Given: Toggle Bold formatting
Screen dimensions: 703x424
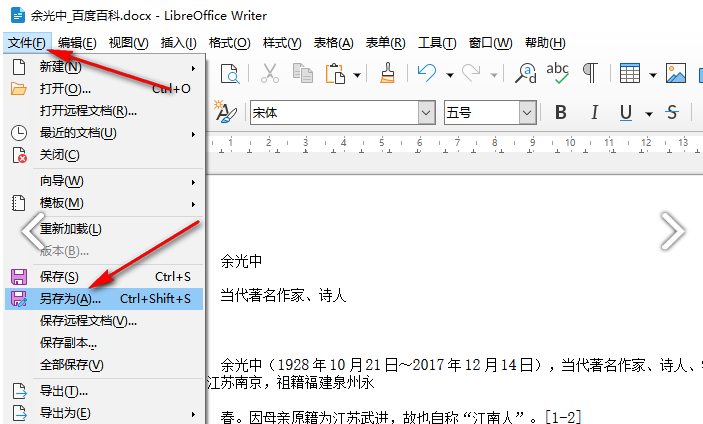Looking at the screenshot, I should pyautogui.click(x=560, y=112).
